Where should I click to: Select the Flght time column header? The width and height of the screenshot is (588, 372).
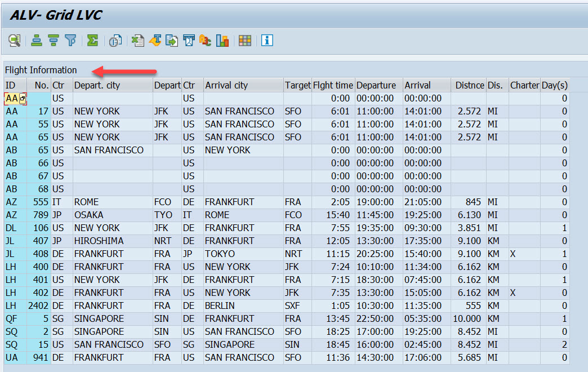(332, 85)
